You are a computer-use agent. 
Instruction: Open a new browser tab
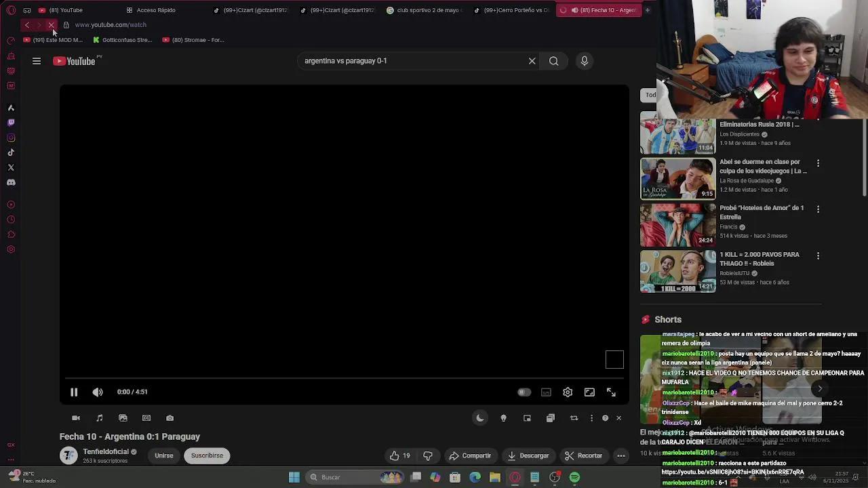point(647,10)
